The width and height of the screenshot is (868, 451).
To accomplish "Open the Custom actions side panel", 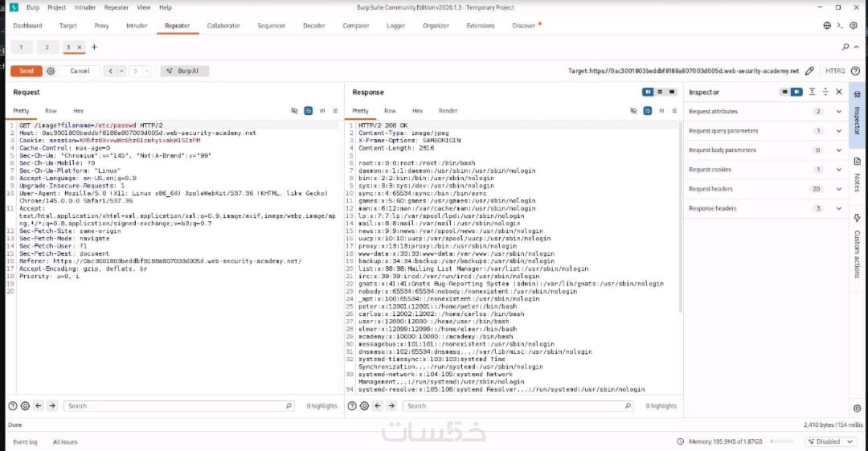I will click(857, 246).
